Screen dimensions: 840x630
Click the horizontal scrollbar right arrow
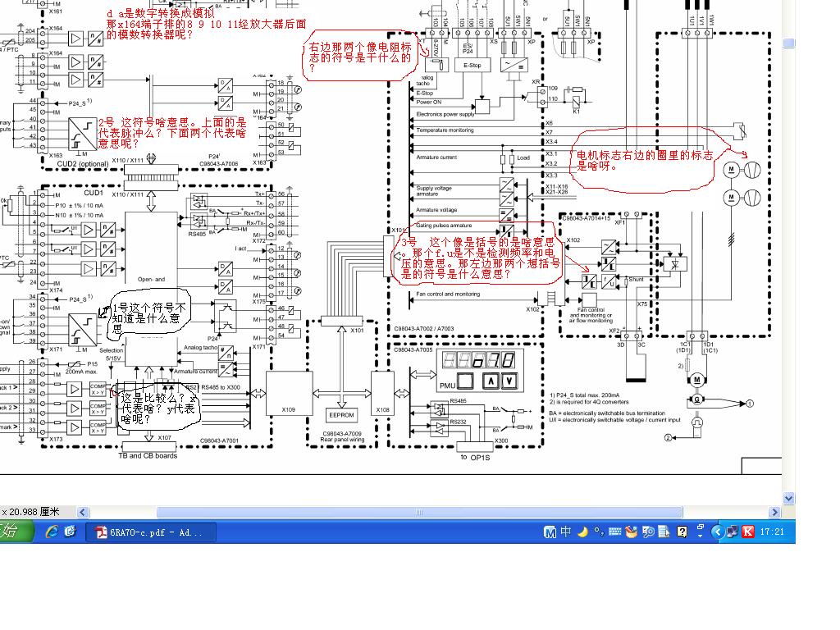(774, 512)
